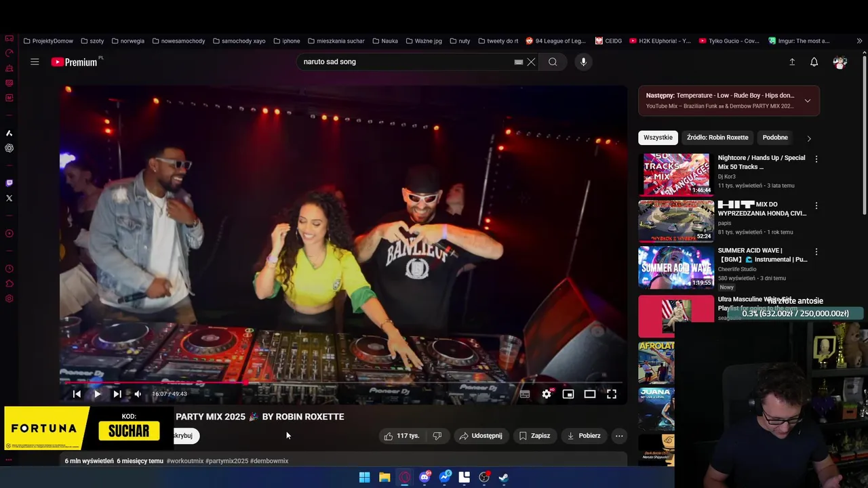Click the Pobierz download button

pyautogui.click(x=584, y=436)
